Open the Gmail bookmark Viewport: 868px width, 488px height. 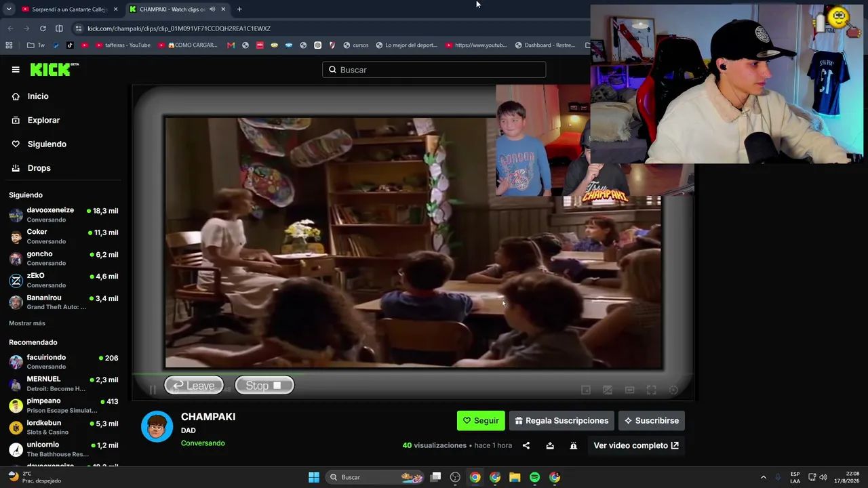(231, 45)
